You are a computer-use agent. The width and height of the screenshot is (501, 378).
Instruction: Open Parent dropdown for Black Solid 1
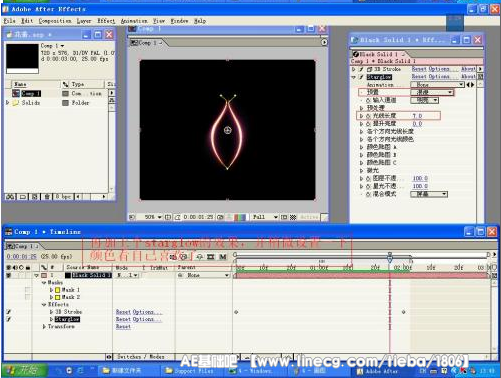(x=207, y=275)
